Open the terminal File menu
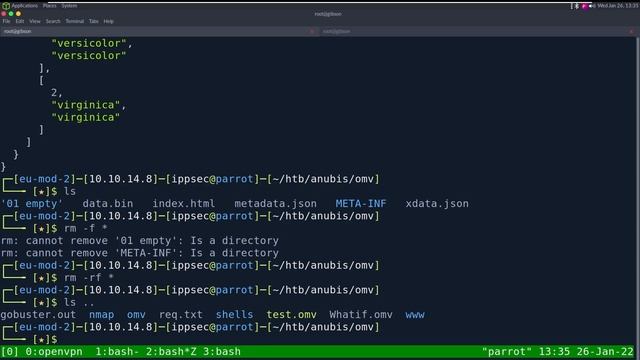This screenshot has width=640, height=360. pyautogui.click(x=7, y=21)
